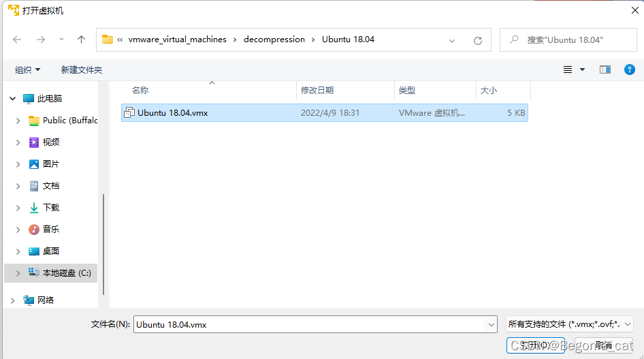Expand 本地磁盘 (C:) tree node
Viewport: 644px width, 359px height.
18,273
